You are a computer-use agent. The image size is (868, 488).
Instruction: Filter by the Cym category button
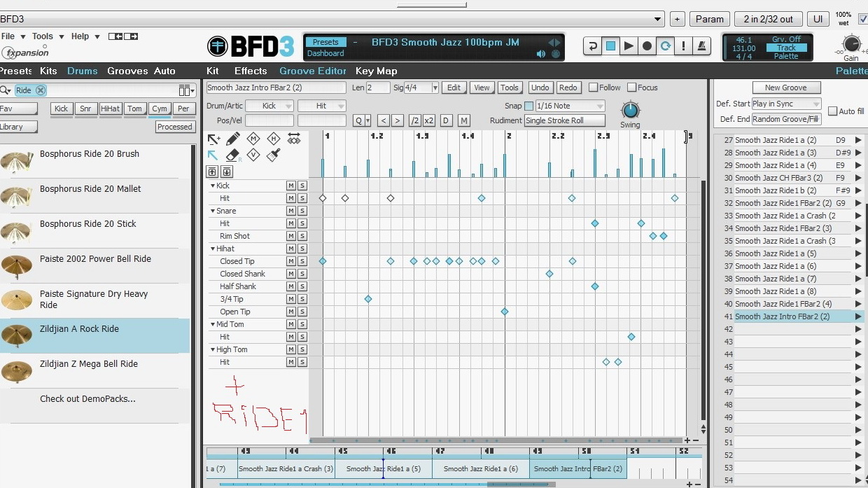pos(160,109)
